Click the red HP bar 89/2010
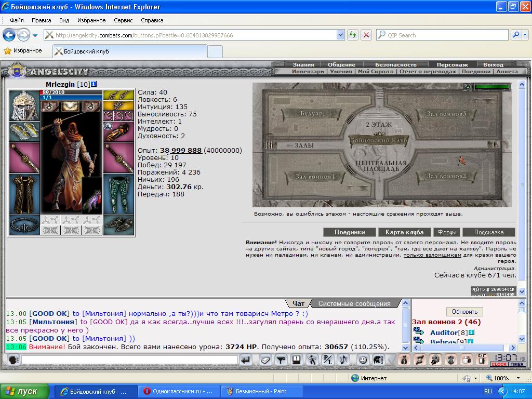Viewport: 532px width, 399px height. [x=71, y=92]
